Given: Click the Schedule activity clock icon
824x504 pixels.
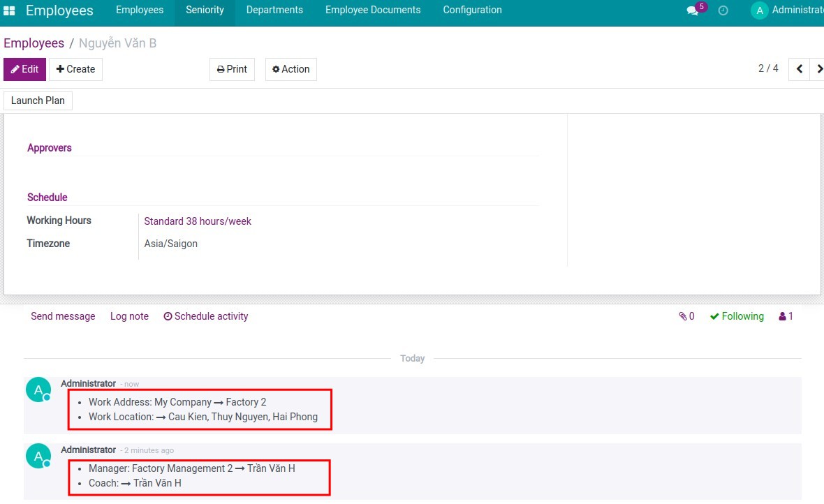Looking at the screenshot, I should coord(168,316).
